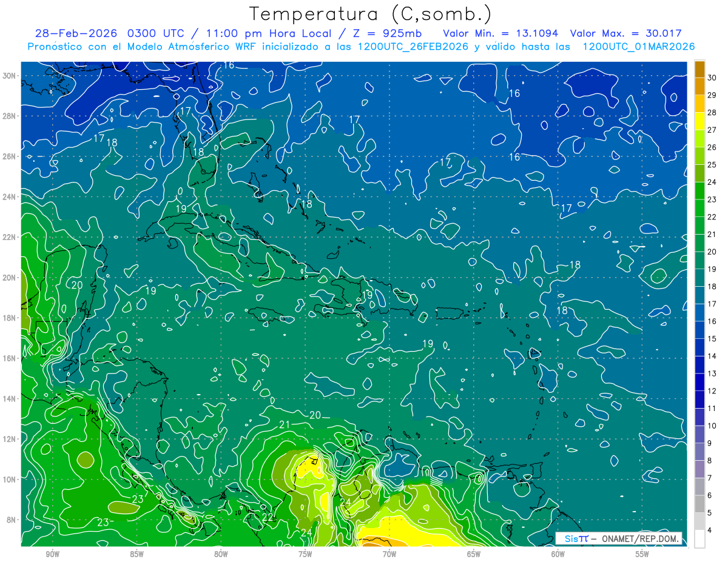Click the color bar label 11
Screen dimensions: 728x562
point(712,408)
